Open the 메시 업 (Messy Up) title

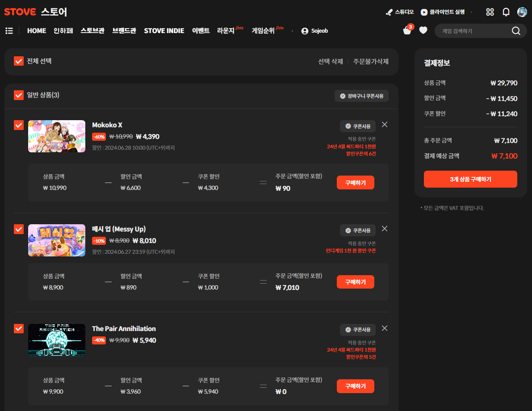[119, 229]
